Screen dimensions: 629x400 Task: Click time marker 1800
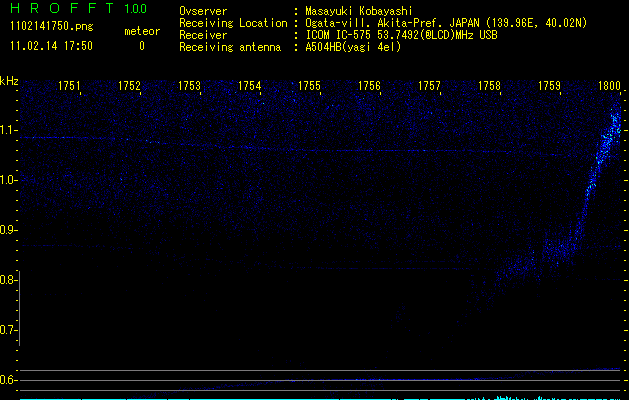point(609,86)
